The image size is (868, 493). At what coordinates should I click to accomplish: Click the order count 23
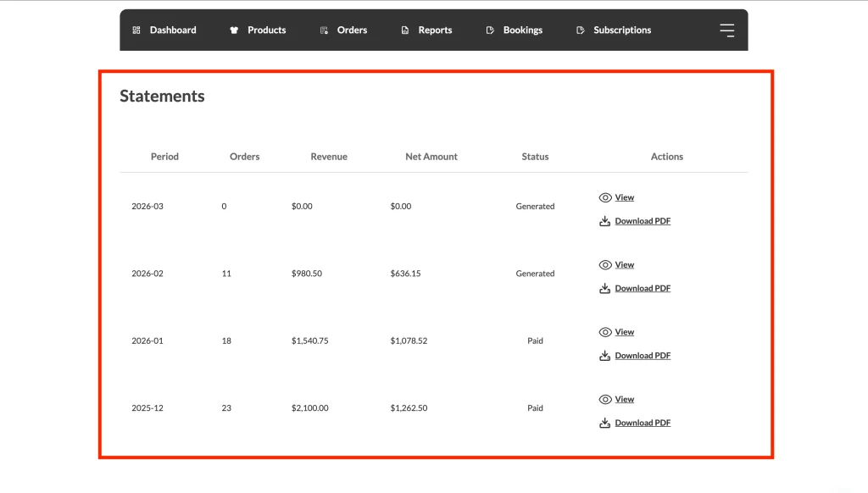pos(226,407)
